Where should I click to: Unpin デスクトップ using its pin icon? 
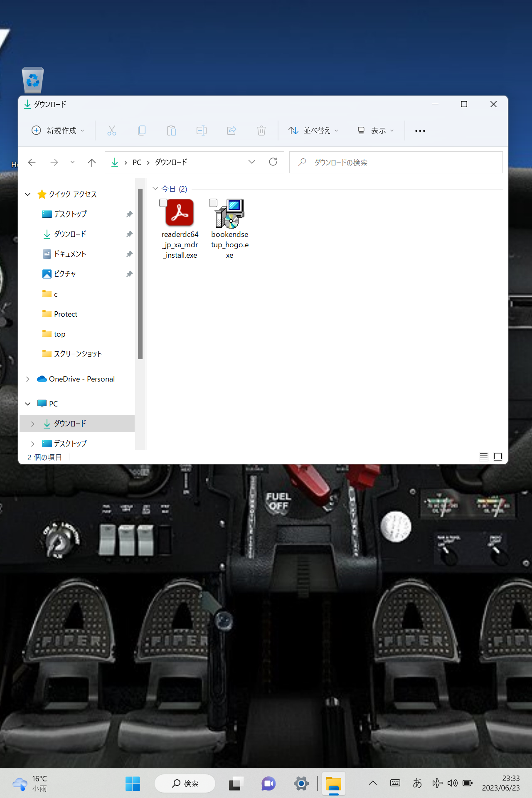pyautogui.click(x=129, y=214)
